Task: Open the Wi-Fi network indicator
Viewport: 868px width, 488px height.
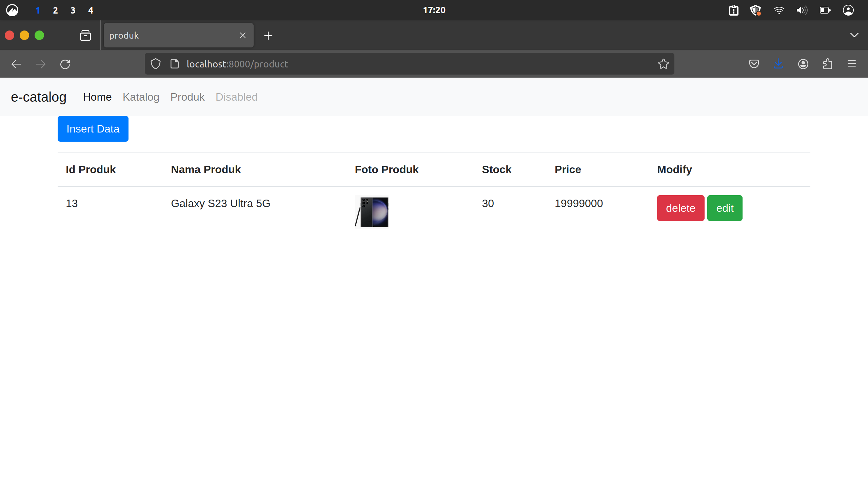Action: [x=779, y=11]
